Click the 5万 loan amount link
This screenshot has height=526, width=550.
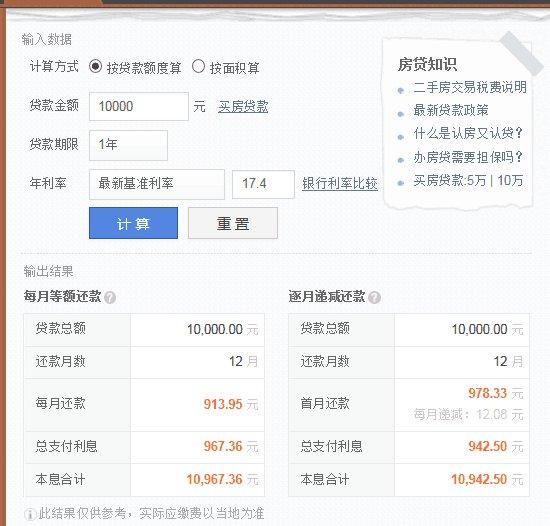(477, 180)
